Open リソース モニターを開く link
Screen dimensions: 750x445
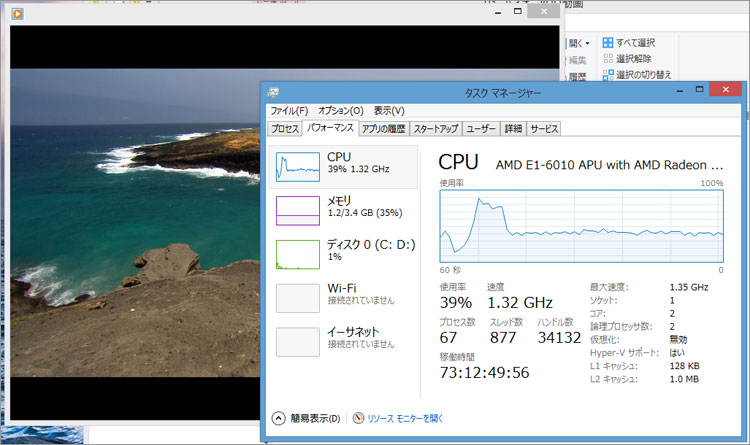(406, 419)
